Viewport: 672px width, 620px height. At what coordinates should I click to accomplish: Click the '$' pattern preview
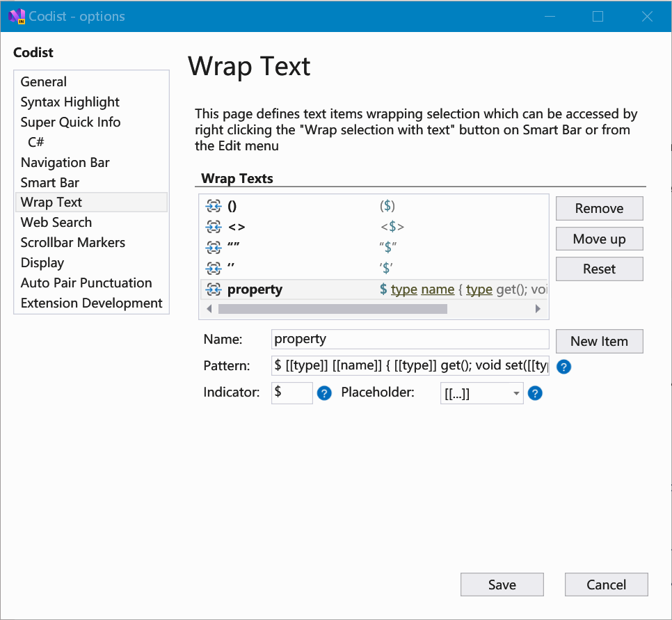[x=386, y=269]
